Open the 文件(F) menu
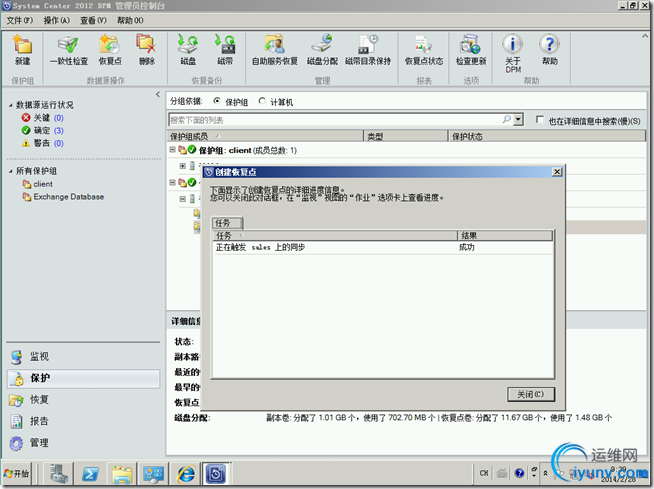Screen dimensions: 654x489 click(20, 20)
